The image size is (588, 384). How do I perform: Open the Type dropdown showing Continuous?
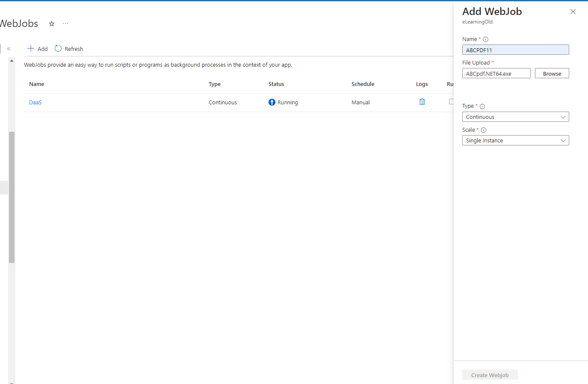(x=515, y=116)
